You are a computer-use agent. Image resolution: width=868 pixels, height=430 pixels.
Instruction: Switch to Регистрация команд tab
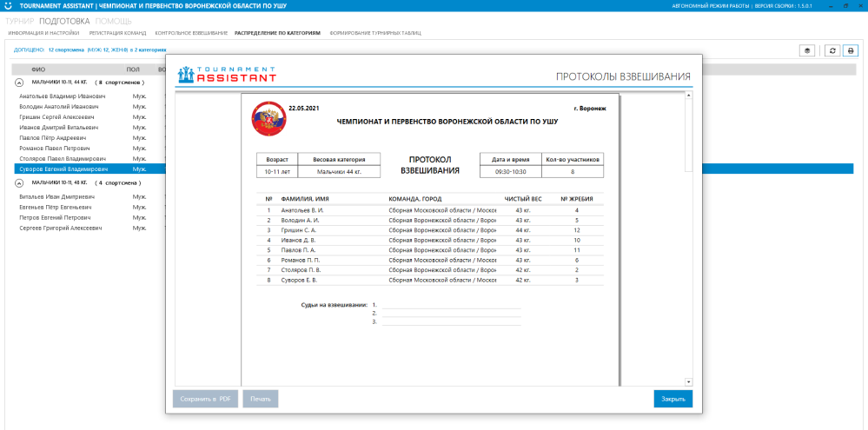[x=118, y=33]
